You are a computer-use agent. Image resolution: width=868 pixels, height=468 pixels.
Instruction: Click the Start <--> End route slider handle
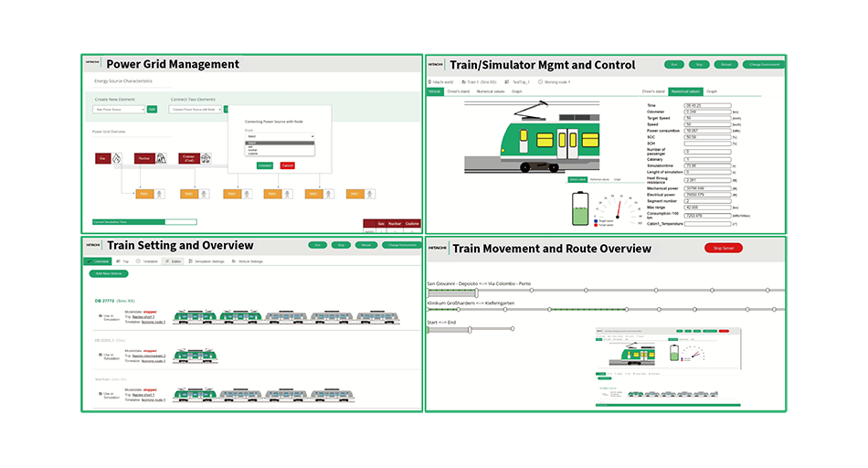pyautogui.click(x=470, y=330)
